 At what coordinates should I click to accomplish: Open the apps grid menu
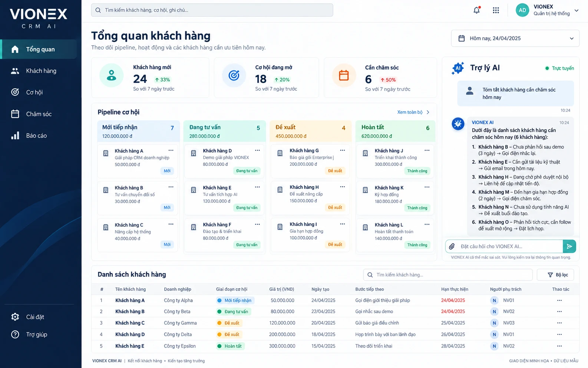(x=496, y=10)
